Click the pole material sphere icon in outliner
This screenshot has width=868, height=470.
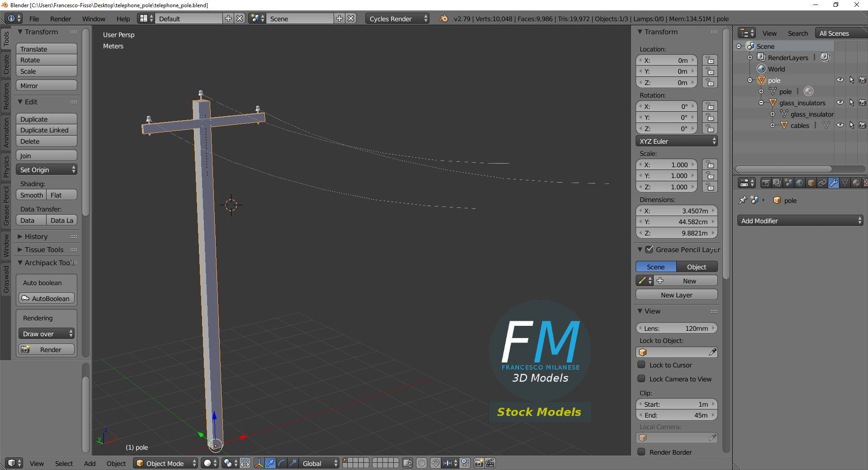(x=809, y=91)
